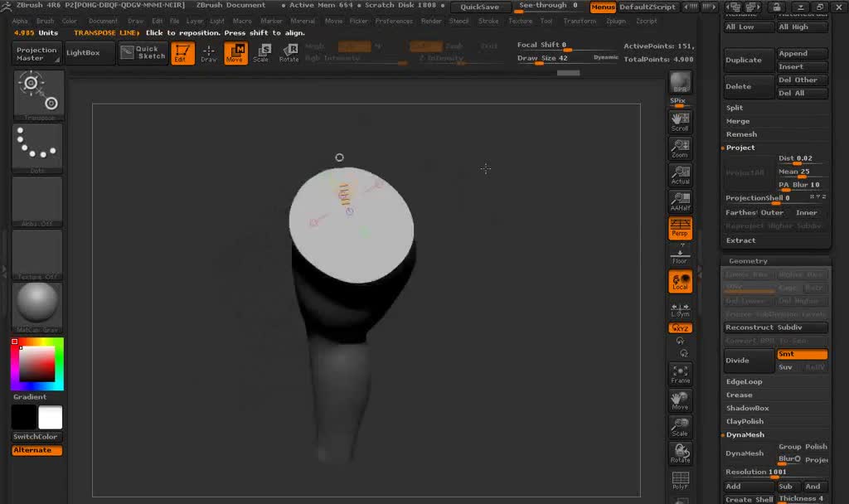This screenshot has width=849, height=504.
Task: Click the Duplicate subtool button
Action: pos(749,60)
